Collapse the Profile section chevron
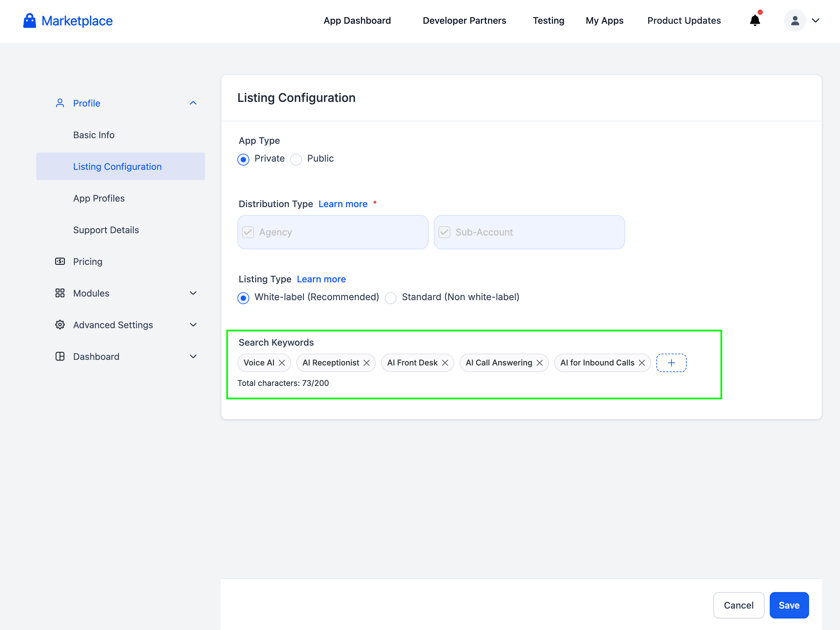This screenshot has width=840, height=630. (193, 103)
